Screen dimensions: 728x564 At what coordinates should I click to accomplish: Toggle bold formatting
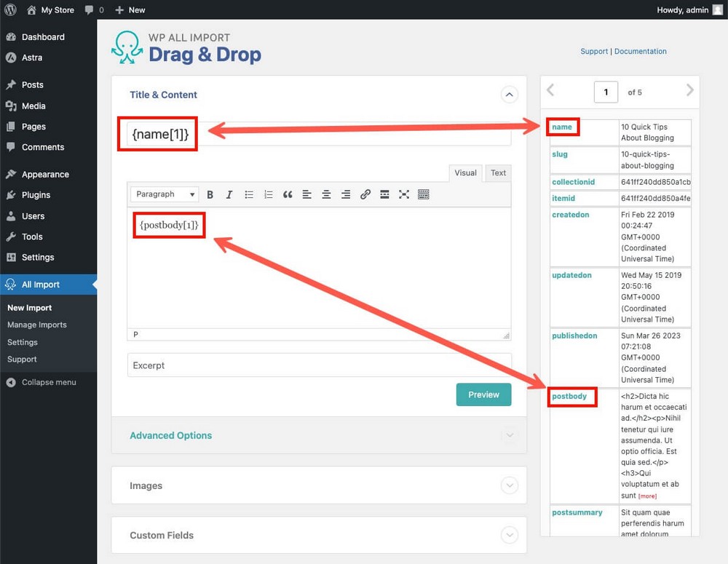(210, 194)
